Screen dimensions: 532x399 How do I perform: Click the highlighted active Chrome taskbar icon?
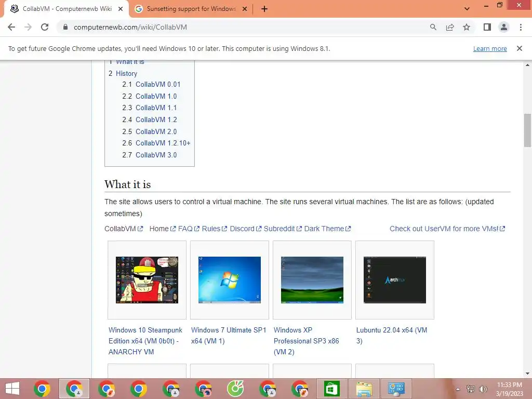point(74,389)
